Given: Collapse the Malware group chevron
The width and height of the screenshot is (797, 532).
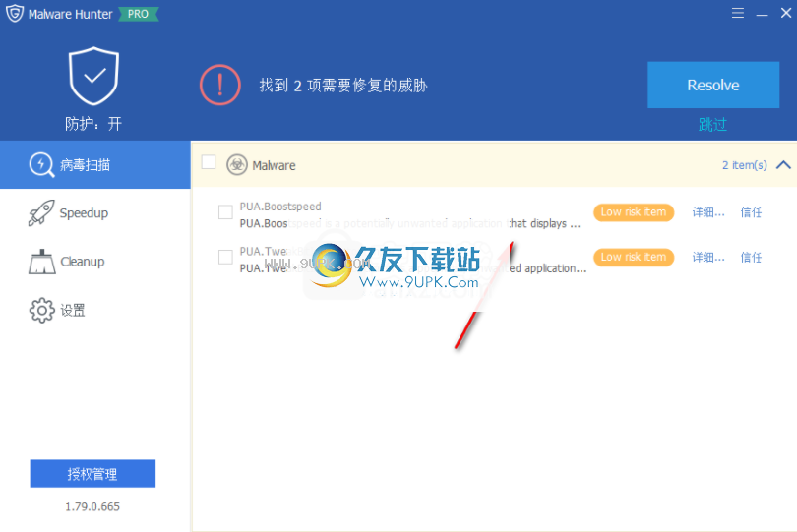Looking at the screenshot, I should coord(783,165).
